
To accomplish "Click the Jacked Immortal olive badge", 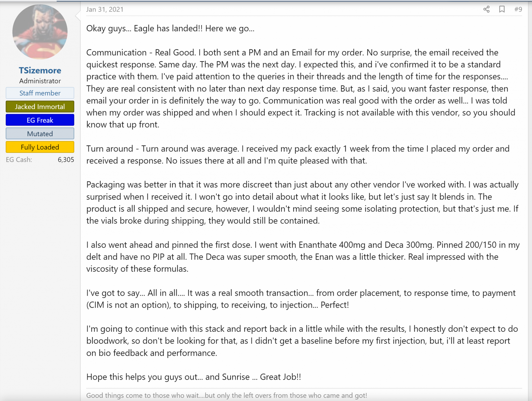I will [40, 107].
